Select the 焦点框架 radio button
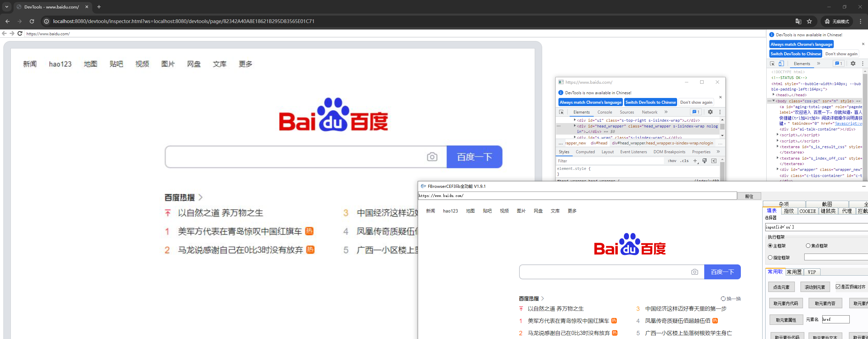868x339 pixels. pos(808,246)
